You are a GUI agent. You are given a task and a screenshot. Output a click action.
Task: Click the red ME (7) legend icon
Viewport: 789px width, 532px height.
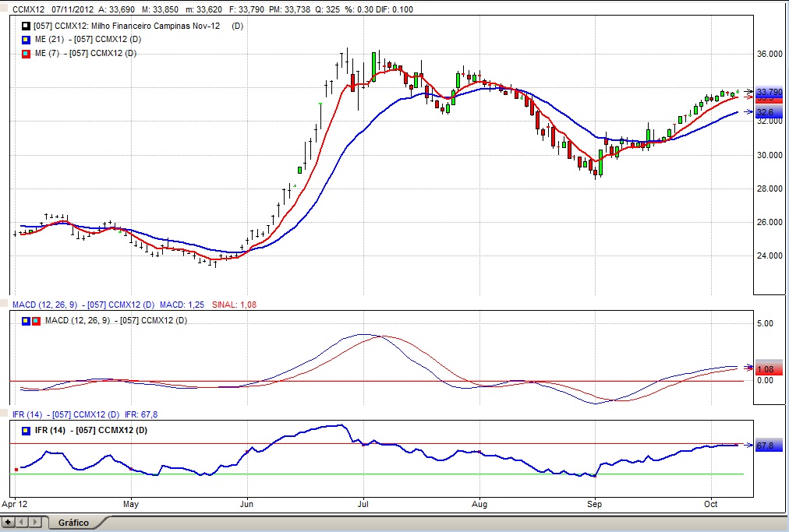coord(26,54)
